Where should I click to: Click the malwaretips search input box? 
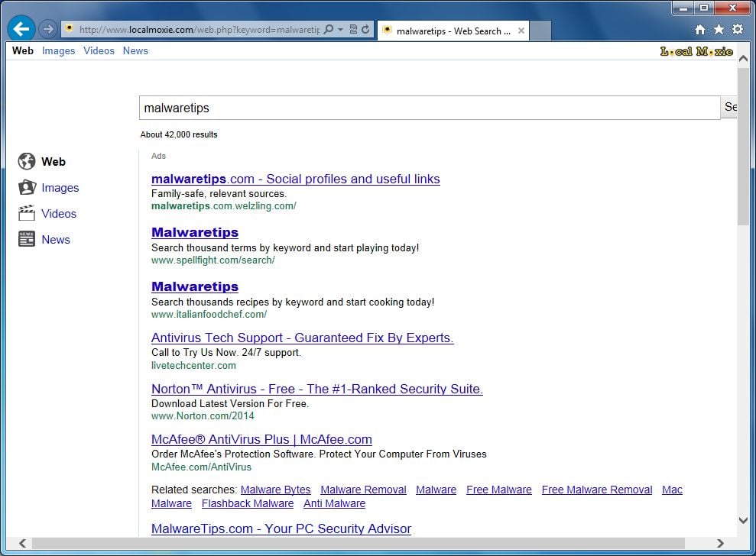[x=430, y=108]
